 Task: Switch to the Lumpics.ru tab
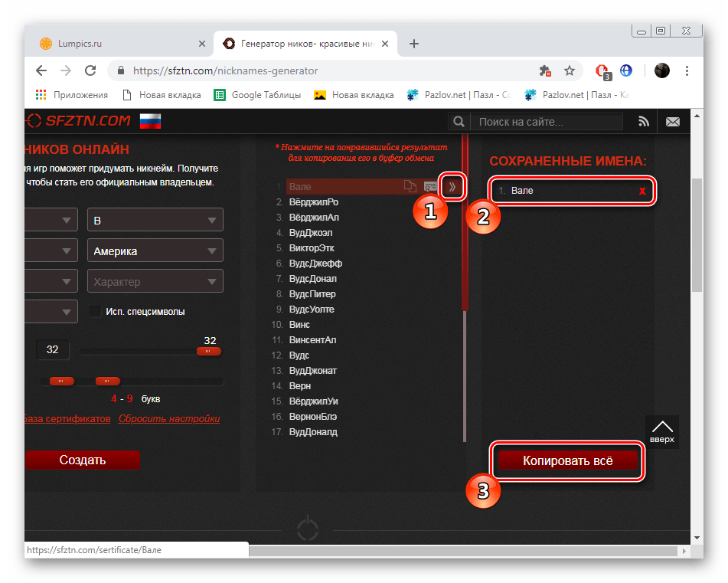[119, 44]
